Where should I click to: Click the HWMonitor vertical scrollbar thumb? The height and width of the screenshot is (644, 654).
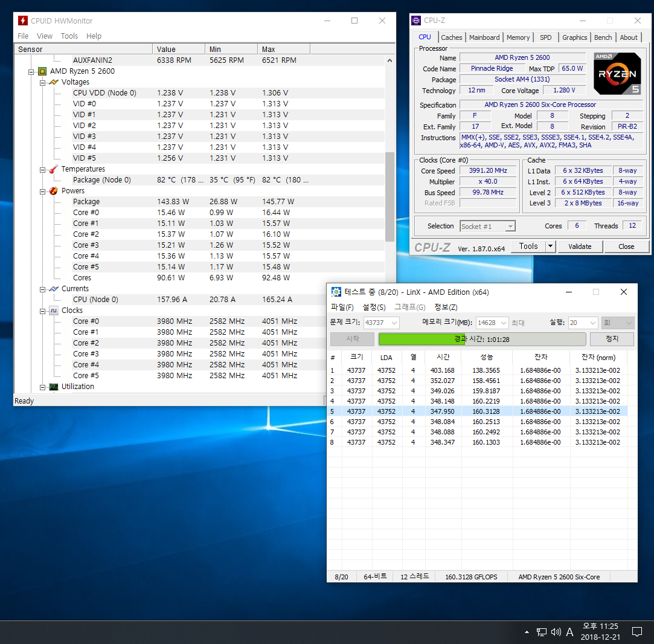390,196
